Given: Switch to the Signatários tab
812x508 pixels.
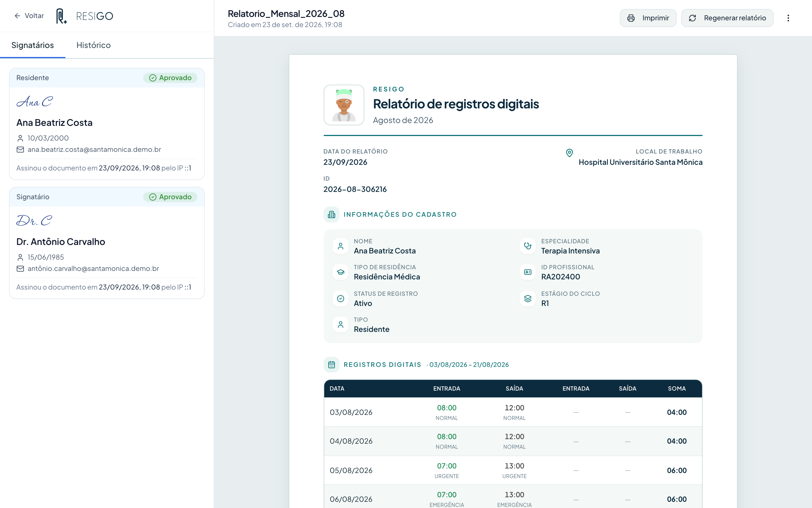Looking at the screenshot, I should [32, 45].
